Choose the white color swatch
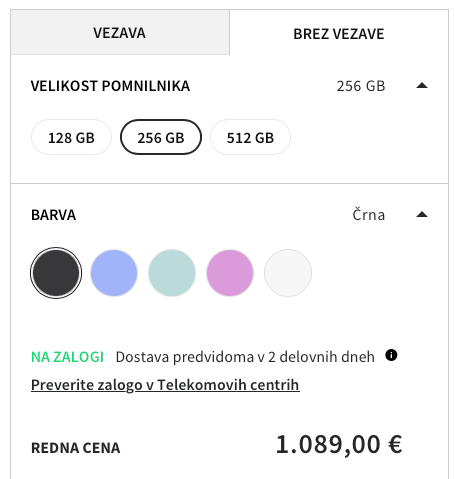Image resolution: width=455 pixels, height=479 pixels. 288,273
